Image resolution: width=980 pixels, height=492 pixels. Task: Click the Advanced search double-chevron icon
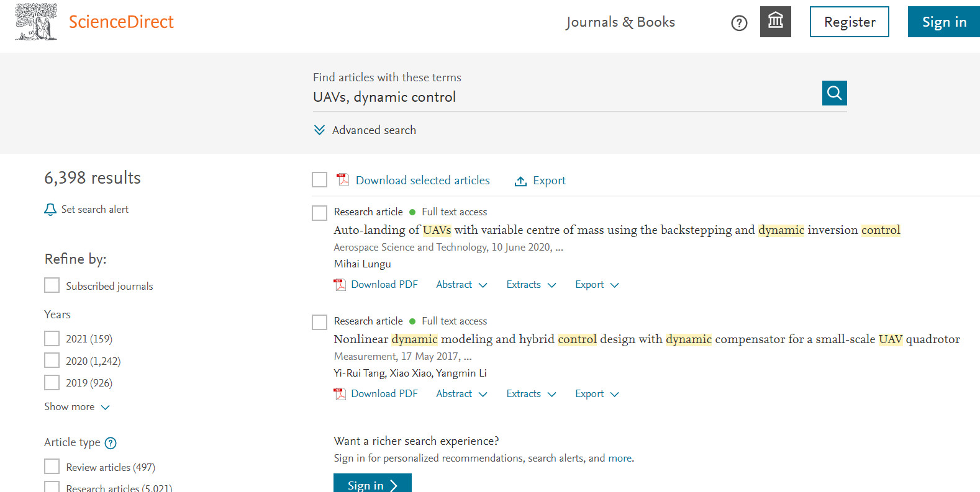(319, 130)
